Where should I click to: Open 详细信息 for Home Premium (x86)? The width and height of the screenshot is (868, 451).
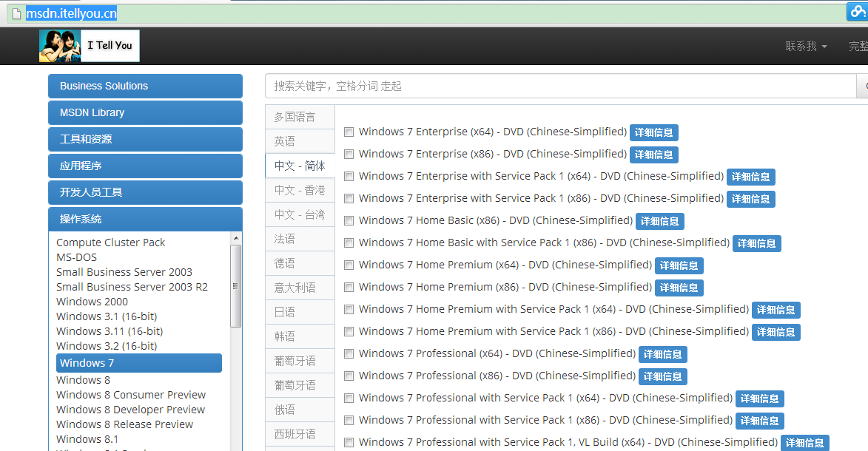pyautogui.click(x=679, y=288)
